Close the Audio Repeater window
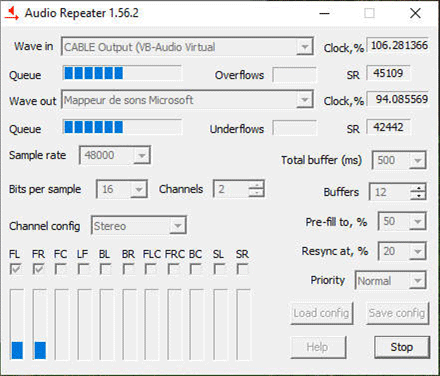 [x=415, y=13]
